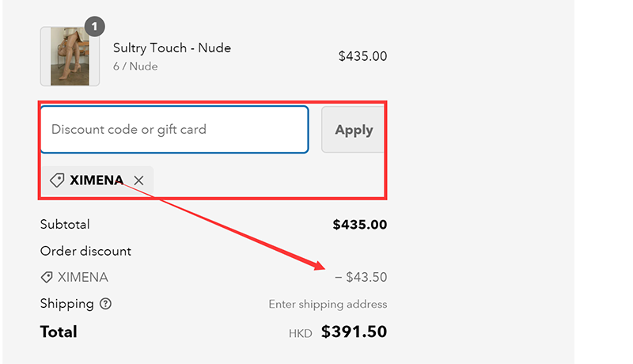633x364 pixels.
Task: Click the − $43.50 discount amount
Action: (361, 278)
